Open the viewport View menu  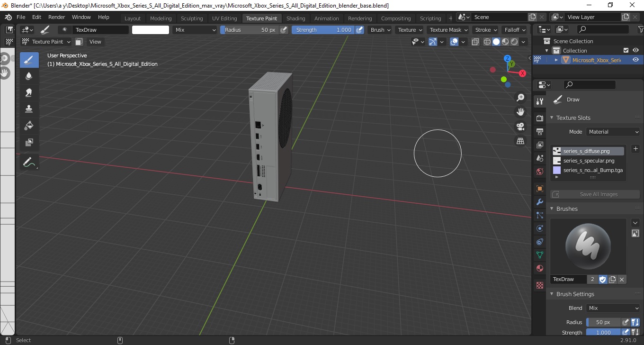pos(95,42)
